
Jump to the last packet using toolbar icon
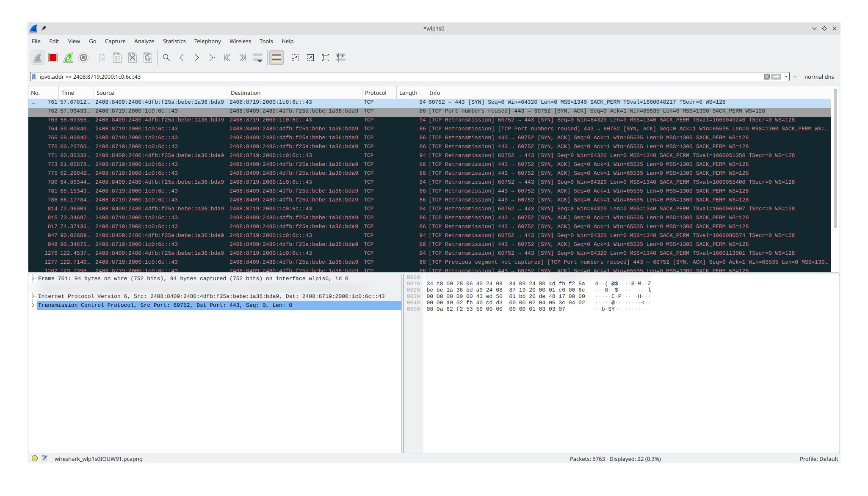243,58
